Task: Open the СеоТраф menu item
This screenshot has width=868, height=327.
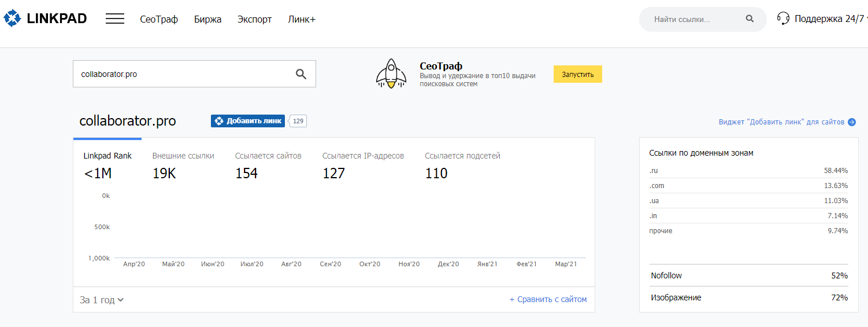Action: [x=159, y=19]
